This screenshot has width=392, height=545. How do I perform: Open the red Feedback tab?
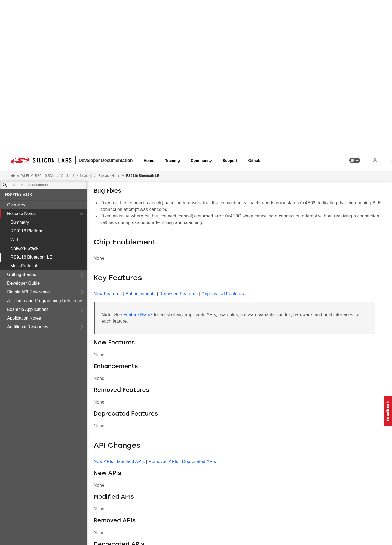coord(388,411)
